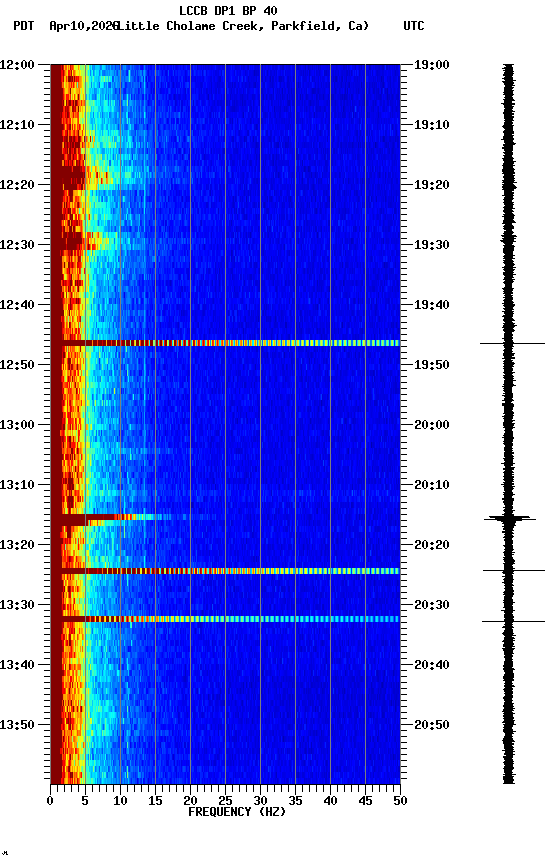Viewport: 552px width, 864px height.
Task: Click the '0' frequency axis label
Action: point(51,801)
